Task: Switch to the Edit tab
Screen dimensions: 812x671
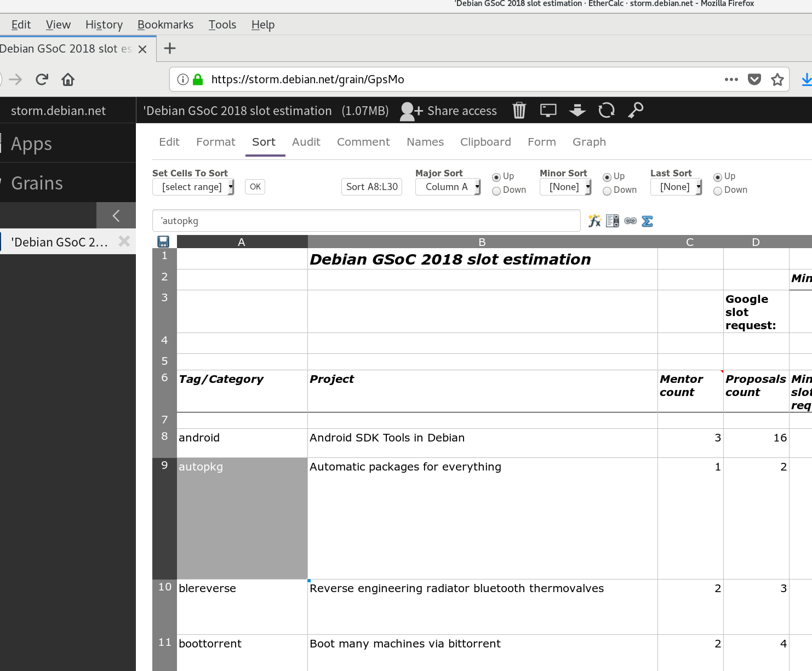Action: (169, 142)
